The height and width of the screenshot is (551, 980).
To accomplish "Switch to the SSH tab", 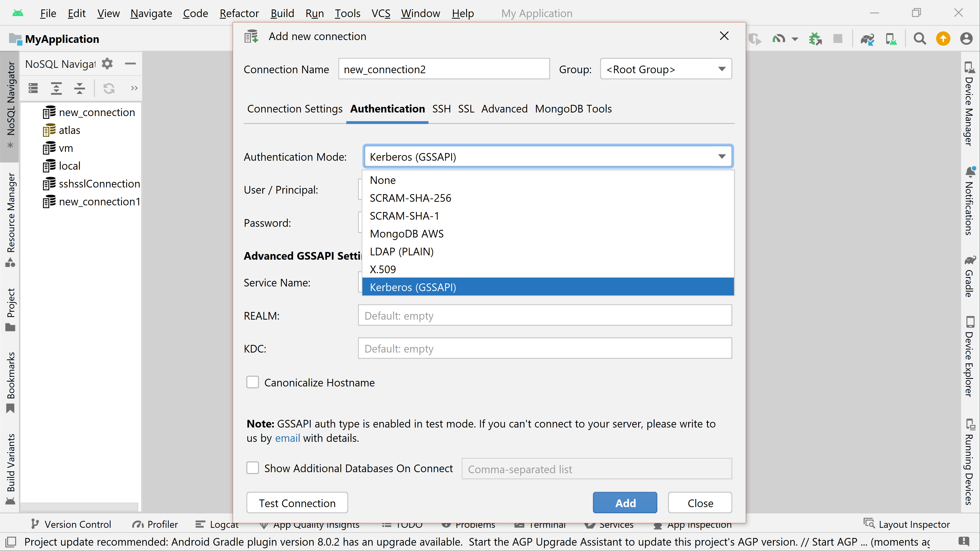I will point(441,109).
